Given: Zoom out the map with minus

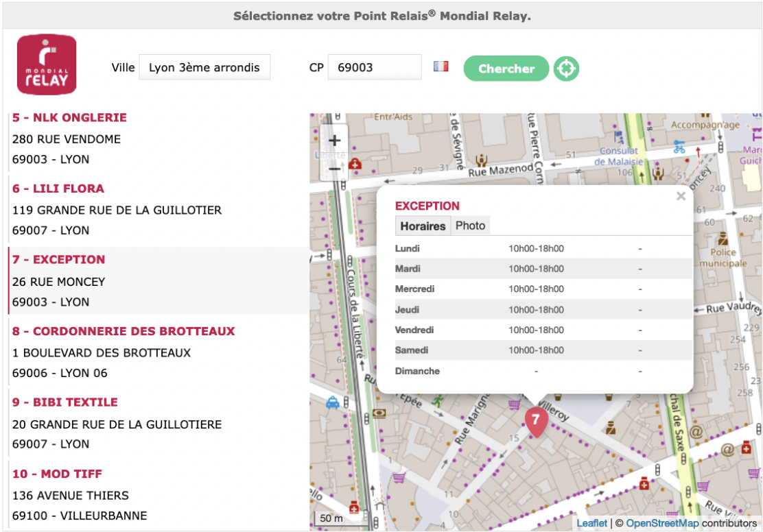Looking at the screenshot, I should (334, 168).
